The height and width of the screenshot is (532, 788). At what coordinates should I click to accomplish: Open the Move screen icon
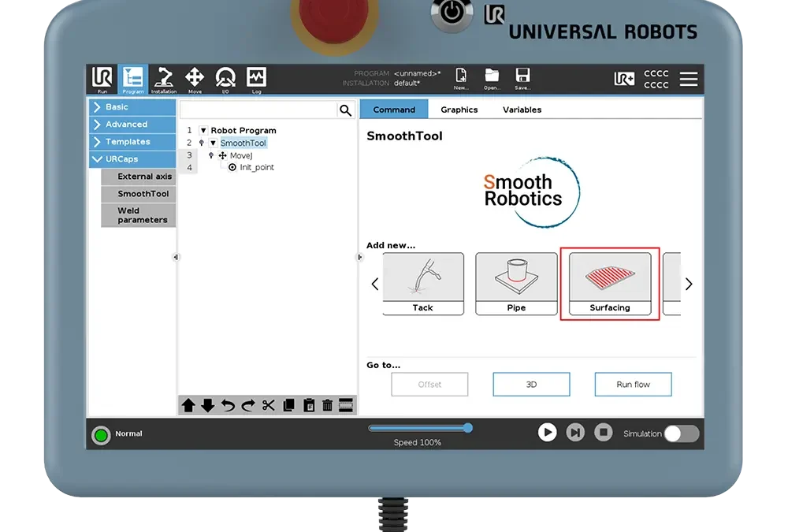point(195,80)
